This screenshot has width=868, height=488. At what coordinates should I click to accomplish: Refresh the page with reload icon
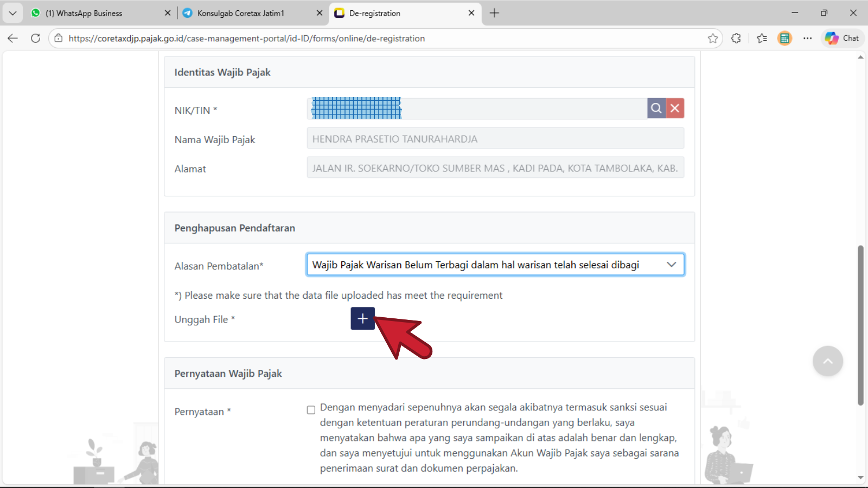pos(36,38)
